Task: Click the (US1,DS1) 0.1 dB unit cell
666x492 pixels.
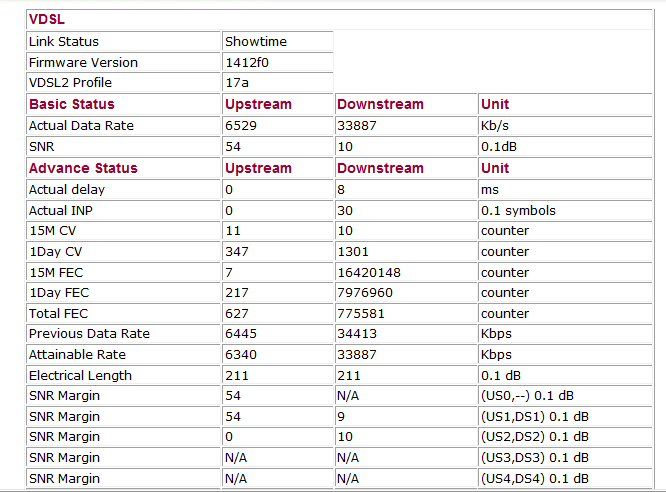Action: coord(535,416)
